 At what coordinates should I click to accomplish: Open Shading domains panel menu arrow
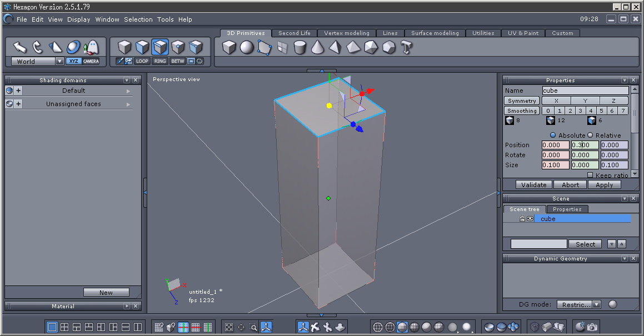coord(127,80)
